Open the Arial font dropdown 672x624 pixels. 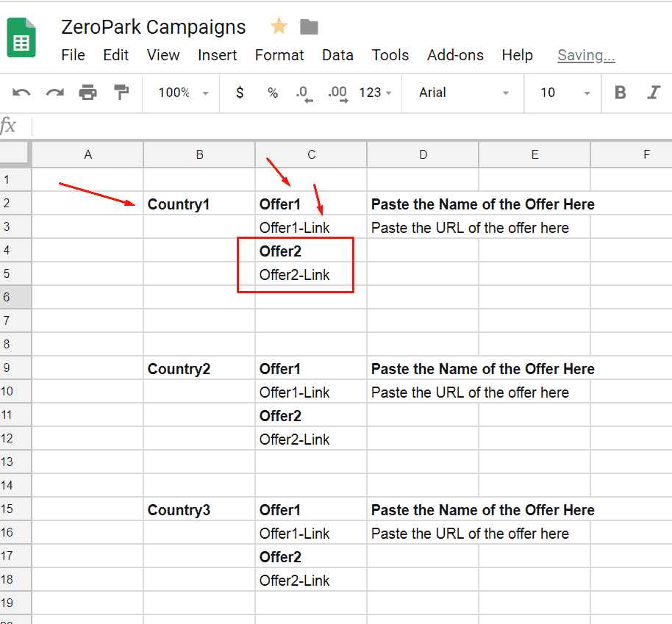(x=464, y=93)
